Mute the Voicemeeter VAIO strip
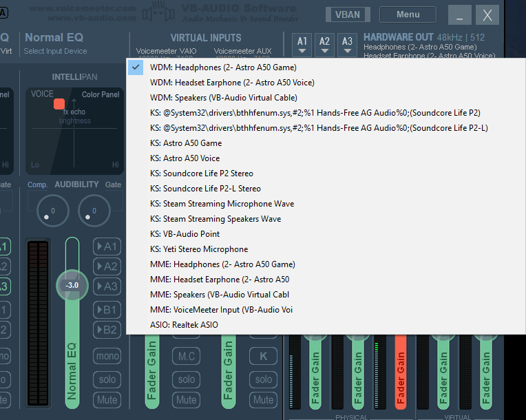 (x=186, y=400)
